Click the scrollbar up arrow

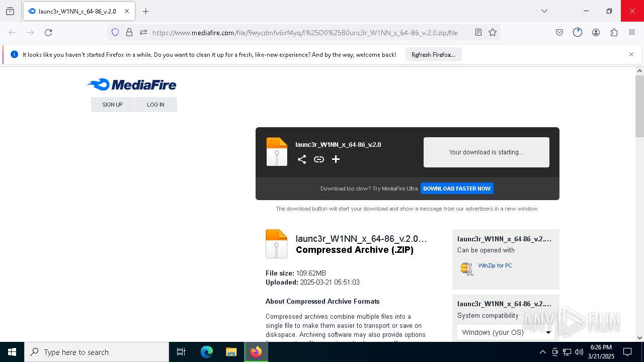point(639,71)
